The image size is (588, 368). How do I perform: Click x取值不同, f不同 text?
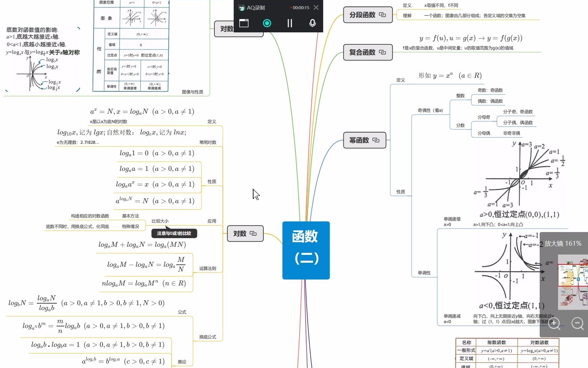(441, 5)
